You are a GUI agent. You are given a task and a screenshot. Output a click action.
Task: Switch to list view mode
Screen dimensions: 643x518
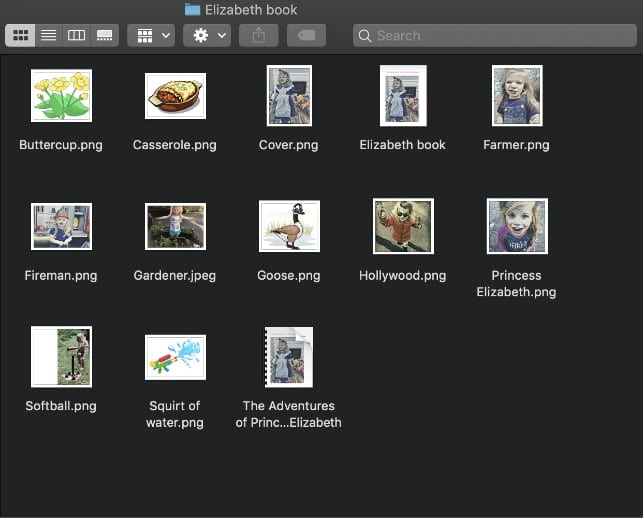coord(48,35)
